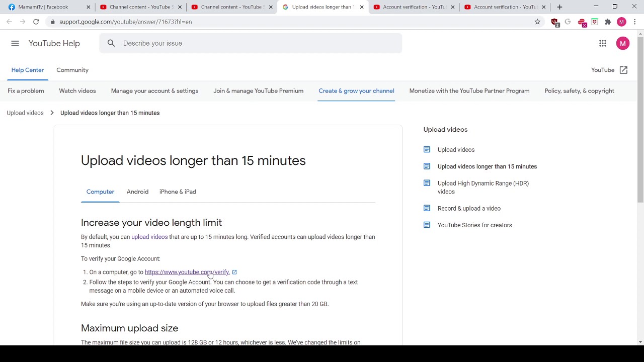The height and width of the screenshot is (362, 644).
Task: Click article icon beside Upload videos
Action: click(x=427, y=149)
